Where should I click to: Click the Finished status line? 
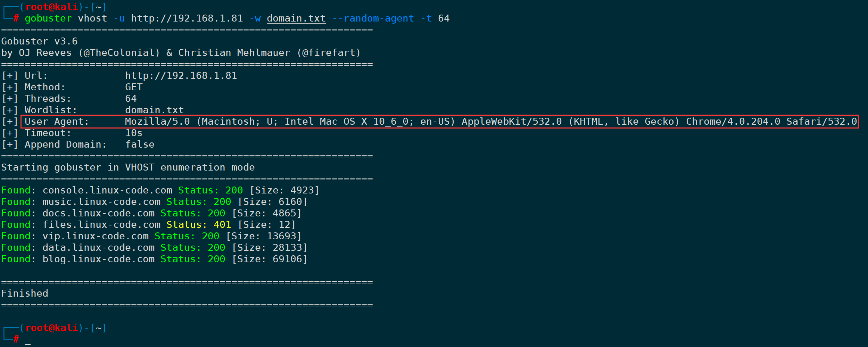coord(25,294)
